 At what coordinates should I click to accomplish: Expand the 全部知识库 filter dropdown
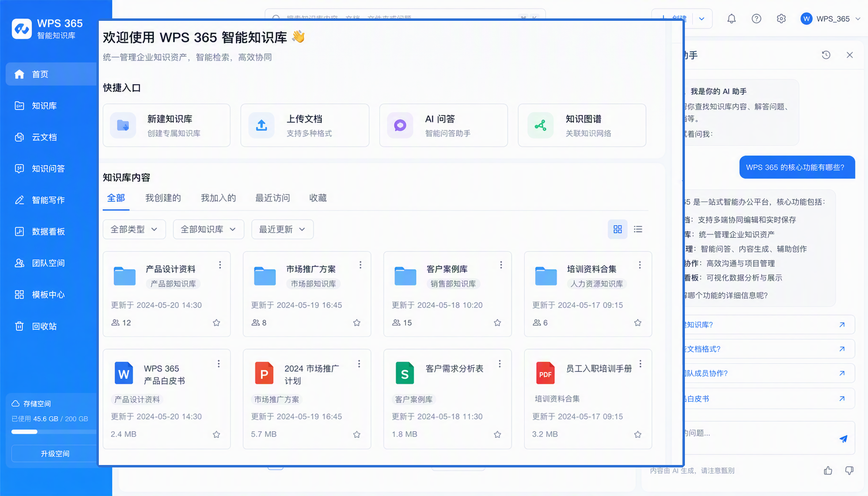(208, 229)
